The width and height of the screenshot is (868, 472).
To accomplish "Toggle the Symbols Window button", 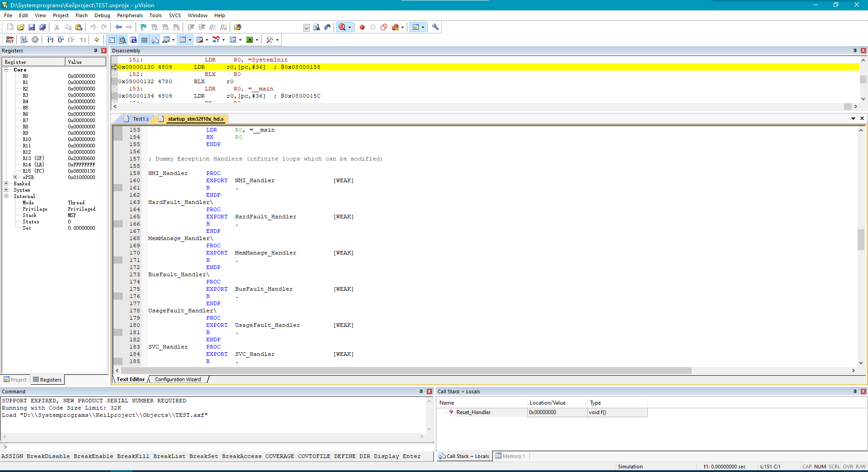I will [x=133, y=40].
